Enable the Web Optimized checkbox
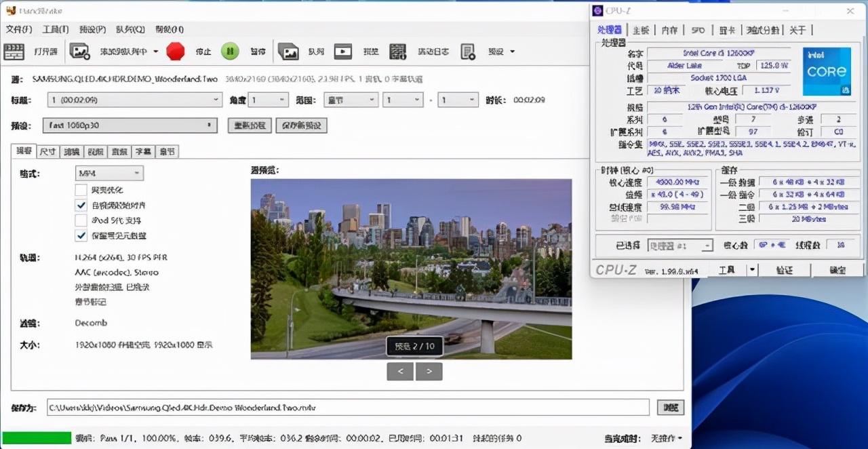 tap(79, 191)
